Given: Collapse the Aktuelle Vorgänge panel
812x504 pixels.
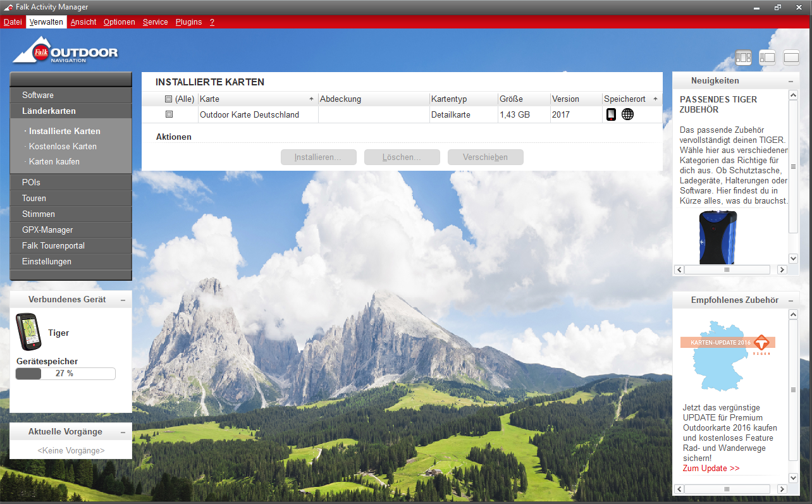Looking at the screenshot, I should tap(123, 432).
